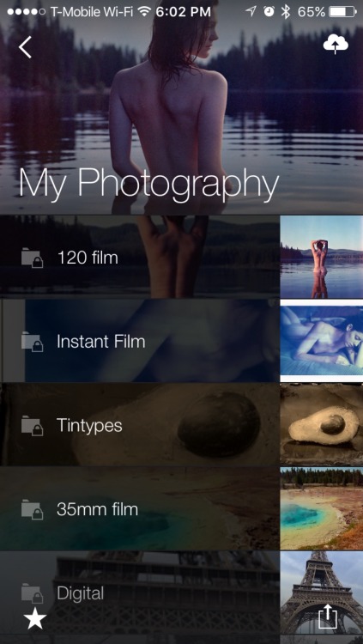Tap the cloud upload icon

(336, 45)
